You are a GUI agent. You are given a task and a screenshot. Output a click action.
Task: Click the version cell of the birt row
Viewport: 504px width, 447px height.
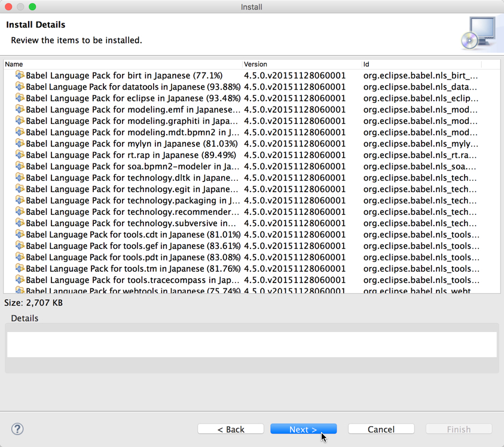pos(294,75)
